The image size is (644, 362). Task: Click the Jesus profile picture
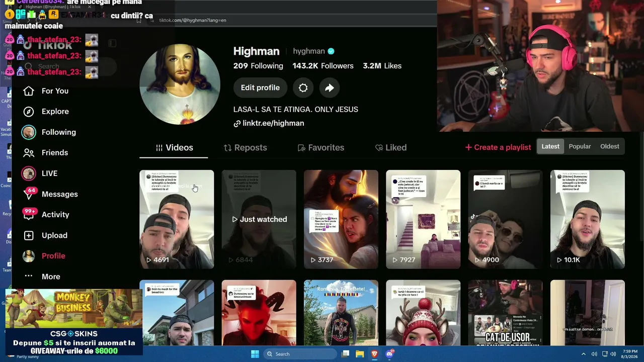pyautogui.click(x=180, y=84)
